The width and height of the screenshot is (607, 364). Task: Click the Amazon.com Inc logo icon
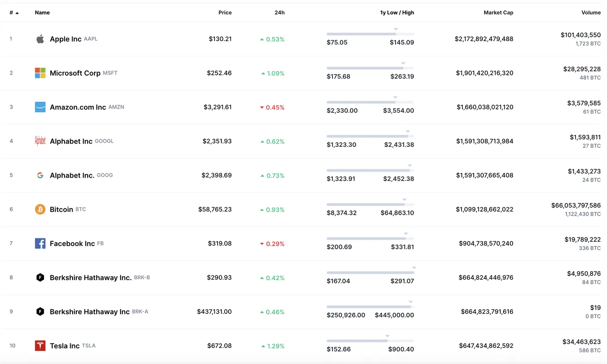click(x=40, y=107)
